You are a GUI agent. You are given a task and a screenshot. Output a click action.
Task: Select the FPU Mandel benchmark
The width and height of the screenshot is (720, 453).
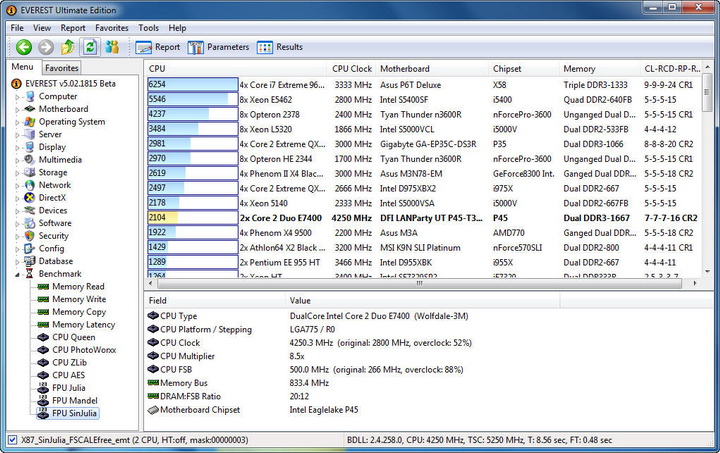pyautogui.click(x=75, y=401)
